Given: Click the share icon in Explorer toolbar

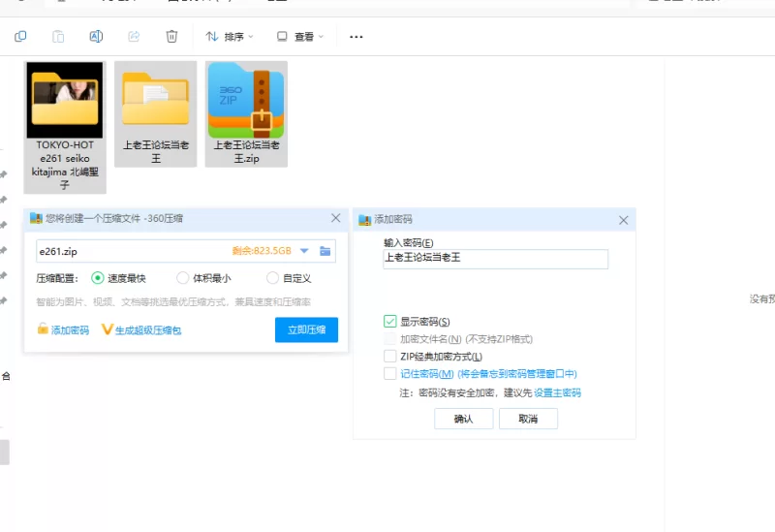Looking at the screenshot, I should click(134, 37).
